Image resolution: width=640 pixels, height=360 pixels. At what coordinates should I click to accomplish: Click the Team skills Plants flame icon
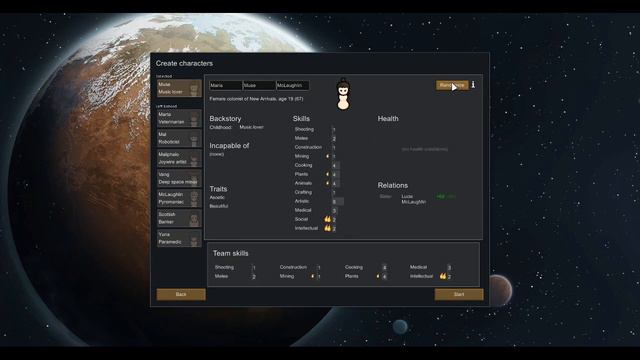point(378,276)
